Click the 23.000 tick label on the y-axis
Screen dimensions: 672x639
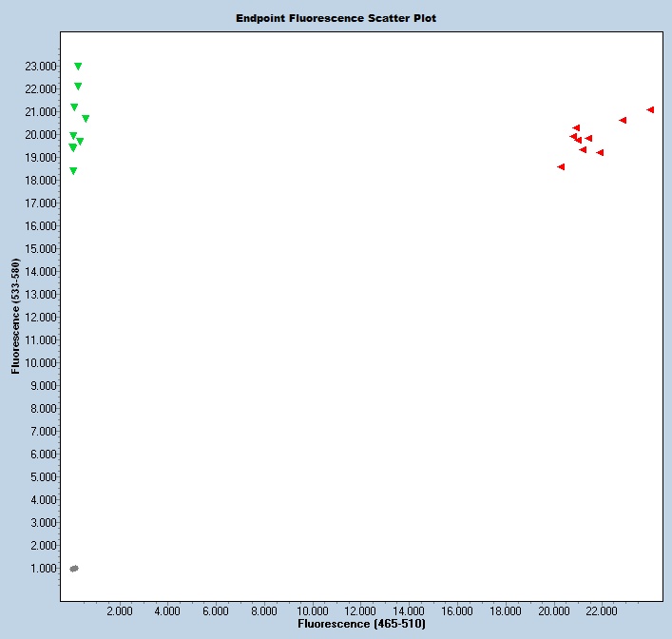tap(39, 67)
